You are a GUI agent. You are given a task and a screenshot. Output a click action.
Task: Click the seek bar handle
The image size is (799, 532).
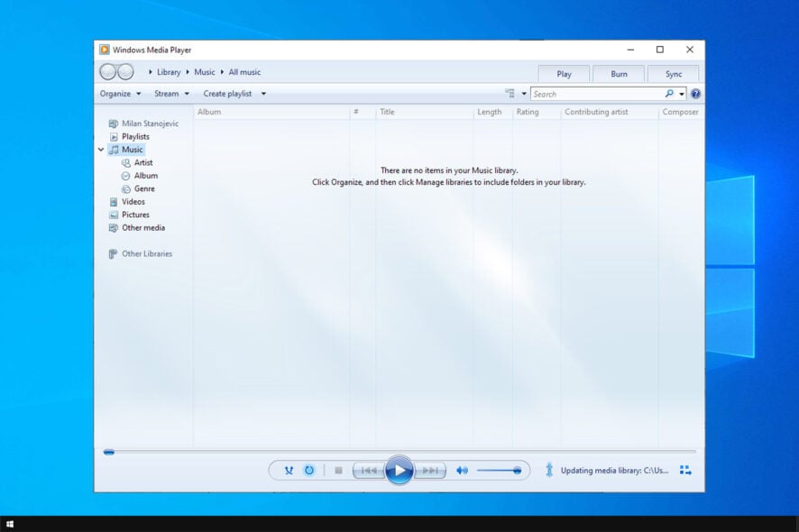click(108, 452)
